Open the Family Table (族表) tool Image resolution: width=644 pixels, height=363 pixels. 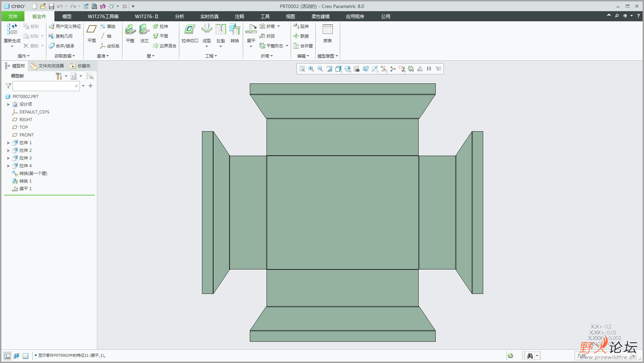tap(328, 33)
